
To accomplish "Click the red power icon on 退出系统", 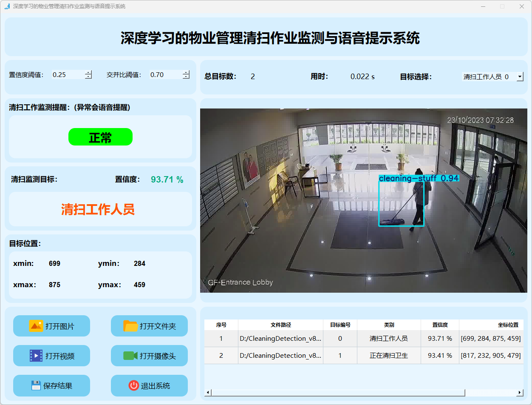I will tap(133, 385).
